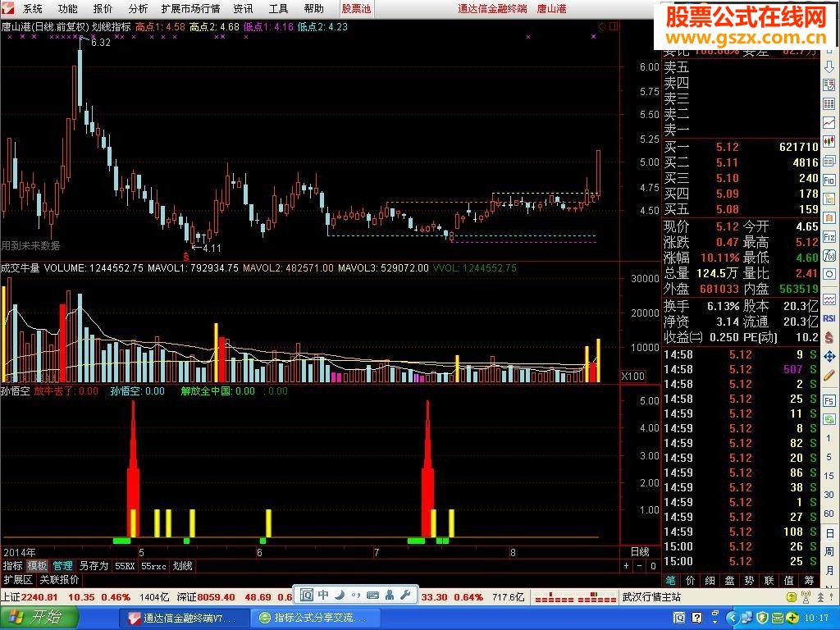This screenshot has height=630, width=840.
Task: Click the 管理 manage button
Action: pyautogui.click(x=62, y=566)
